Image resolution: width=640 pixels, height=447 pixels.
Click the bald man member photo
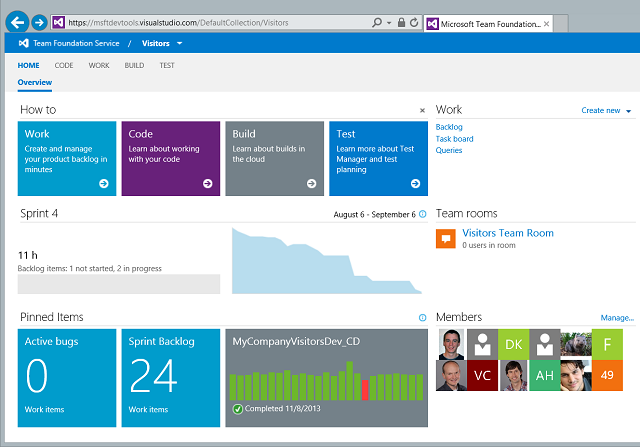[451, 375]
